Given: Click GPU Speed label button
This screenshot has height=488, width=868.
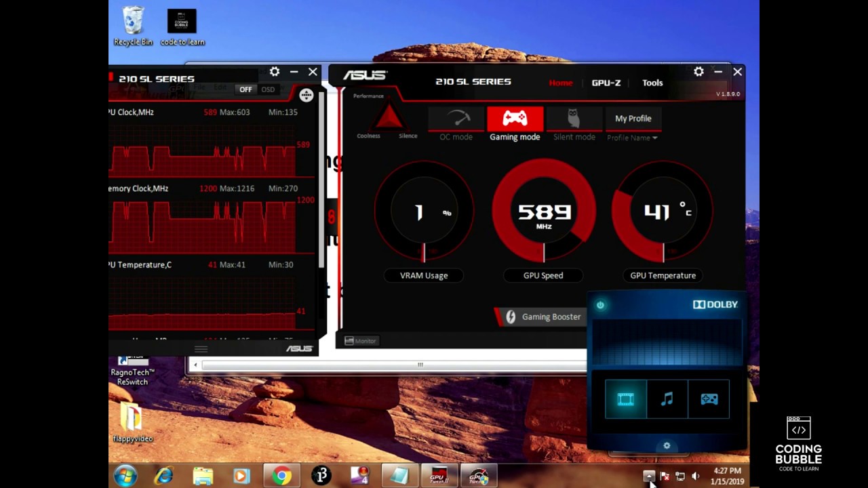Looking at the screenshot, I should pos(543,275).
